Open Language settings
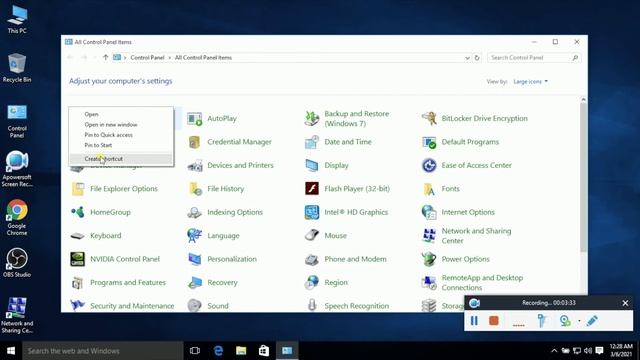 (213, 236)
